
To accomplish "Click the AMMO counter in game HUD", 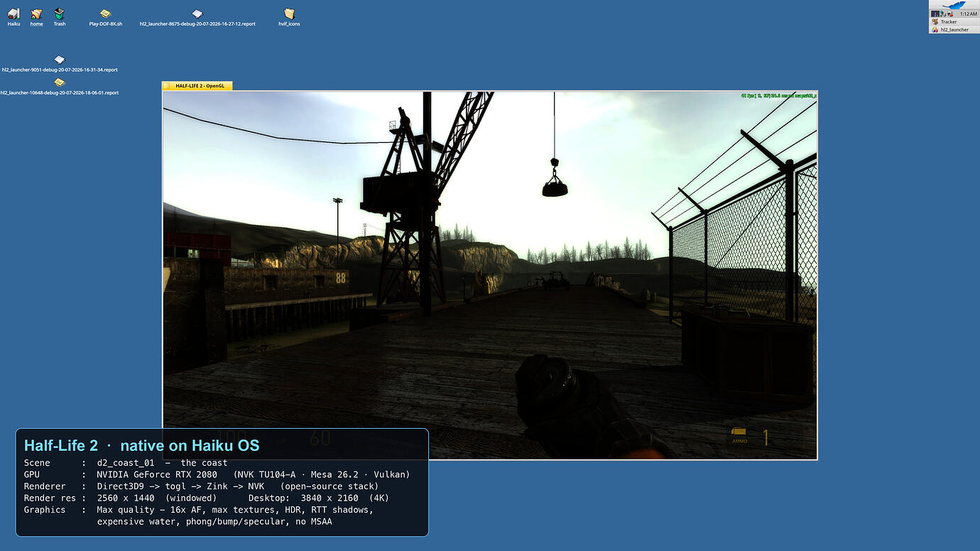I will pos(751,436).
